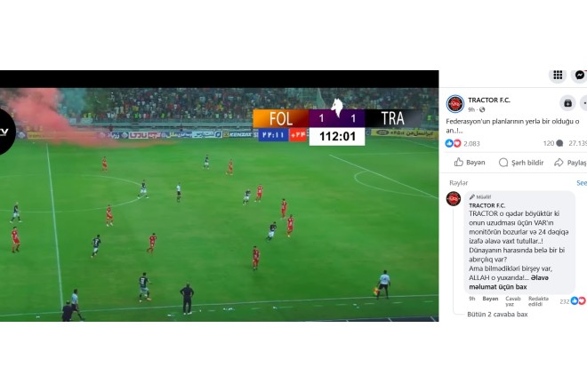Click Cavab yaz under the comment

pyautogui.click(x=513, y=301)
